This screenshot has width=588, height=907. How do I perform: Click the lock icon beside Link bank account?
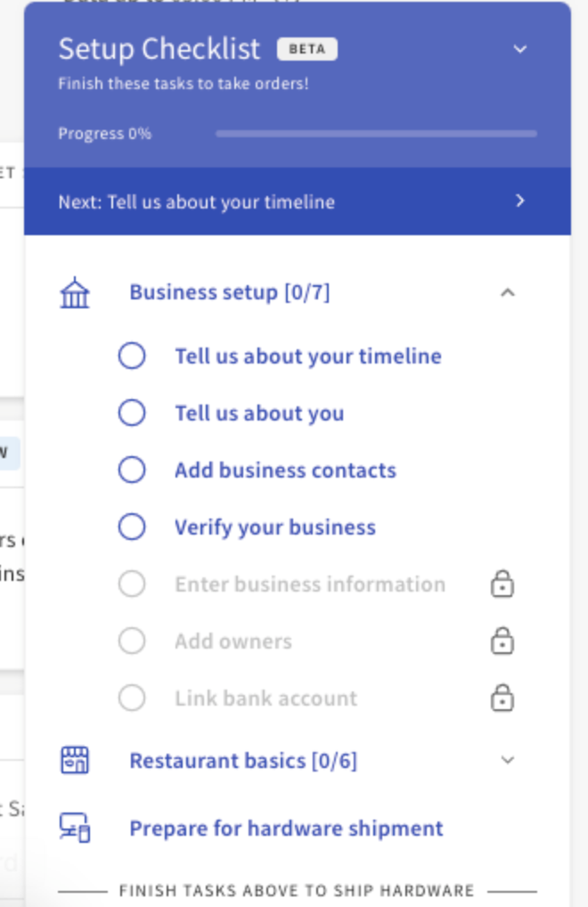(x=503, y=699)
